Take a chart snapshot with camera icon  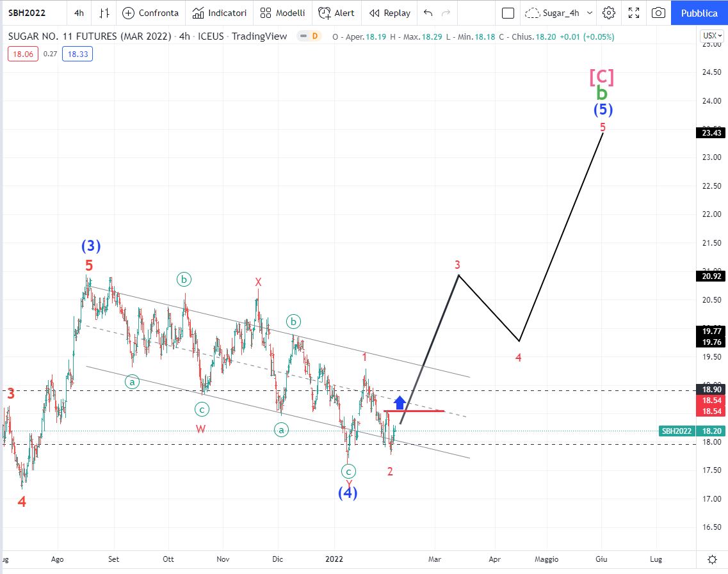click(x=658, y=13)
